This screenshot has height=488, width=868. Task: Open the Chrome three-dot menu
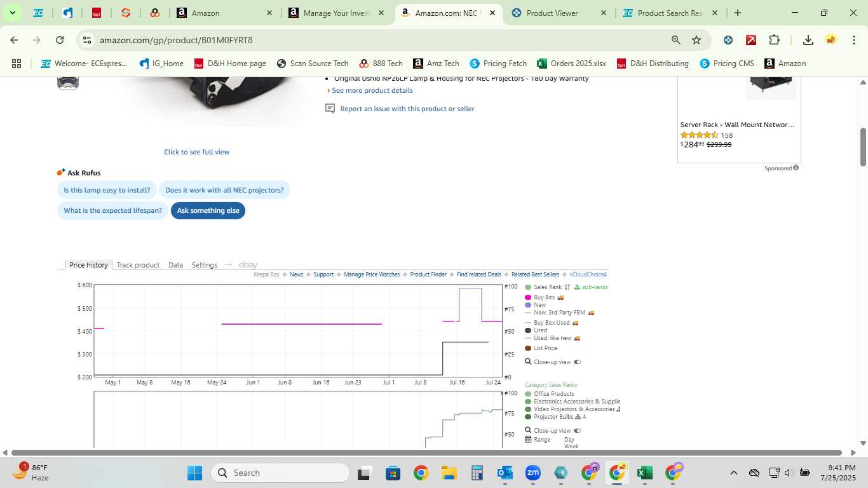click(x=853, y=40)
